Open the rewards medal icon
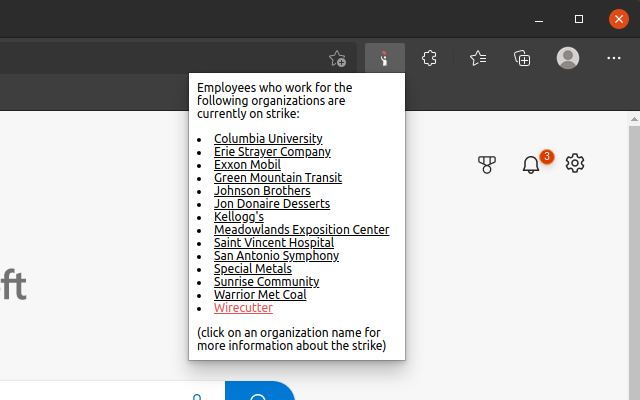This screenshot has height=400, width=640. (x=487, y=164)
